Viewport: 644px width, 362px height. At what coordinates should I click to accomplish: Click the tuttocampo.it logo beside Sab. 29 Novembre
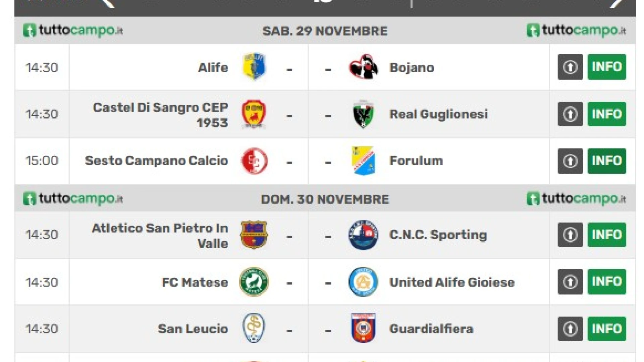click(73, 31)
